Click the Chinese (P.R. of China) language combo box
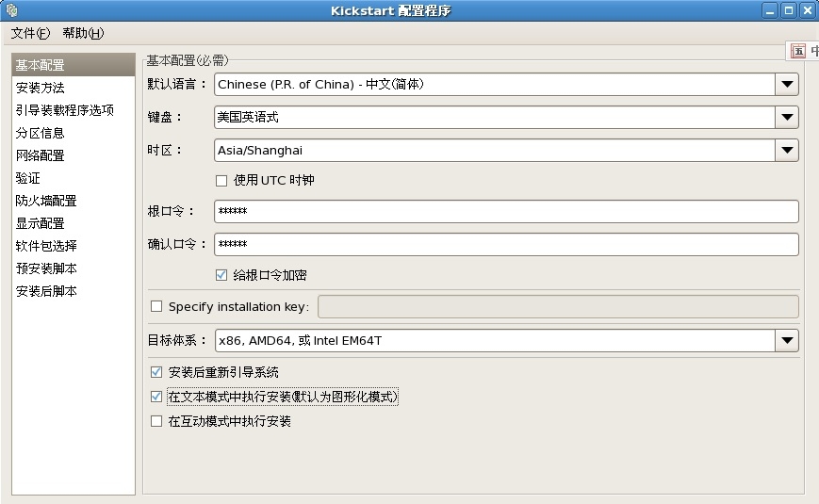This screenshot has width=819, height=504. (x=506, y=84)
